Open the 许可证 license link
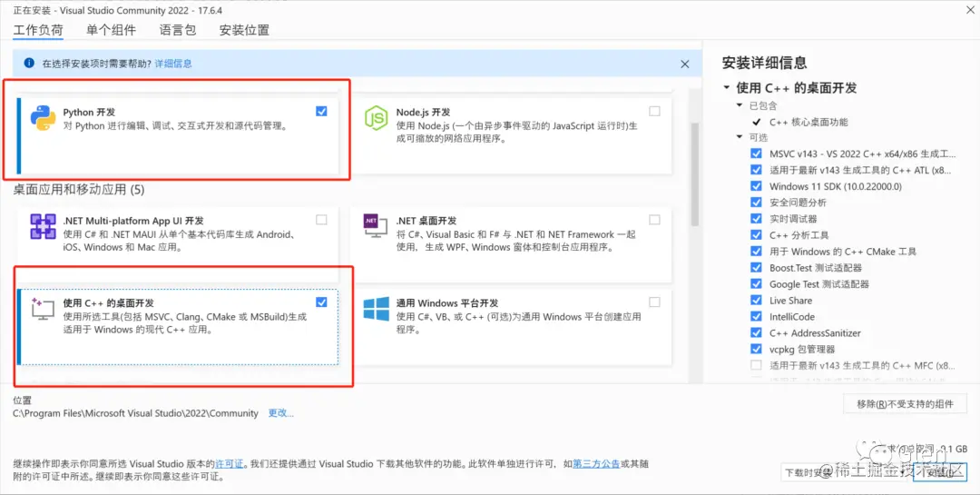Screen dimensions: 980x495 point(230,464)
